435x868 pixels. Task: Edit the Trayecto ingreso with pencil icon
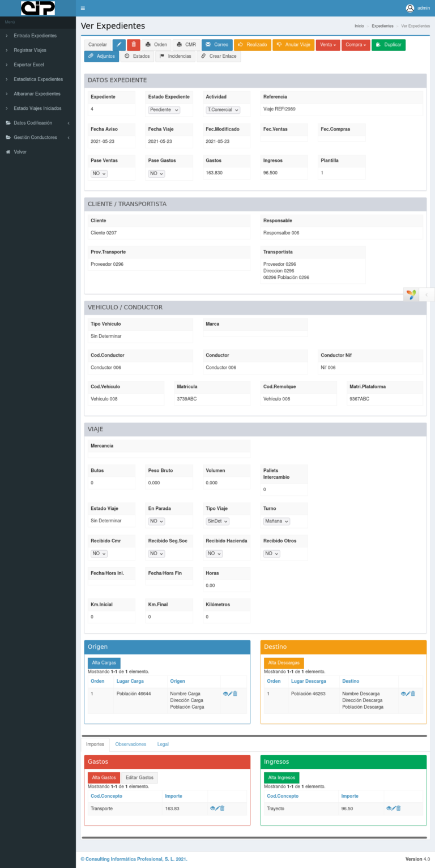click(x=393, y=808)
